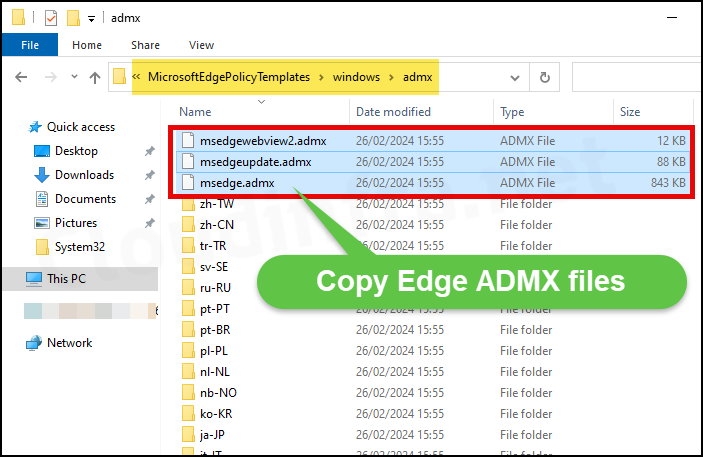This screenshot has height=457, width=703.
Task: Select msedgewebview2.admx file icon
Action: pyautogui.click(x=188, y=140)
